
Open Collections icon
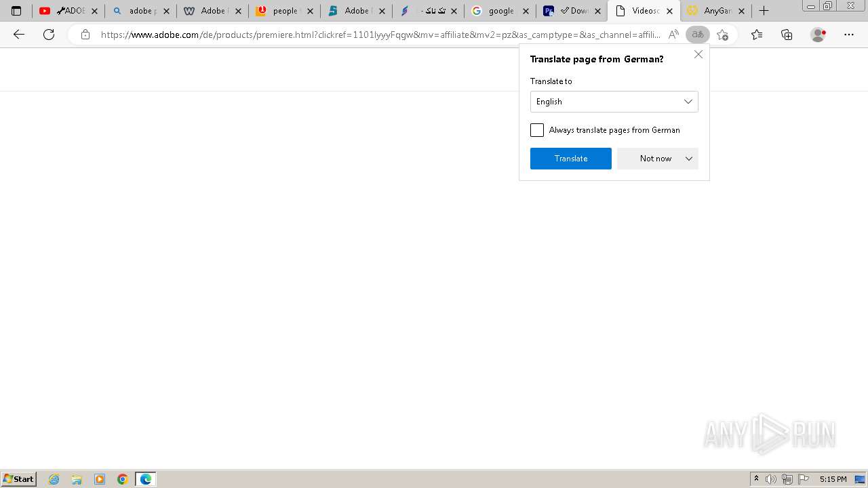[787, 35]
